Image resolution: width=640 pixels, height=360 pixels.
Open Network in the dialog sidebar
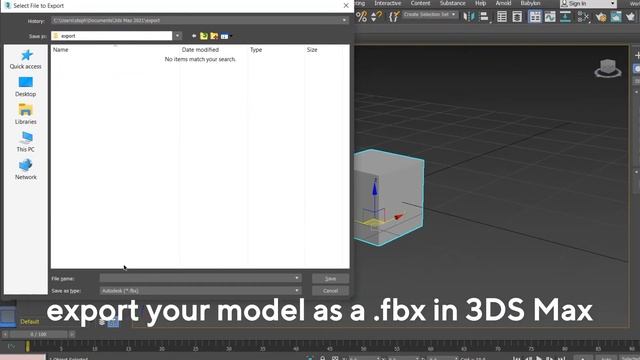coord(26,169)
